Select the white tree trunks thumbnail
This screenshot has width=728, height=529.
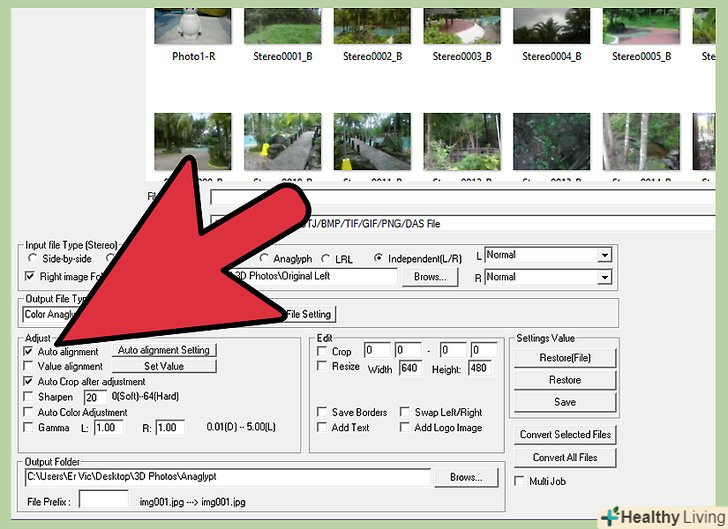click(641, 142)
